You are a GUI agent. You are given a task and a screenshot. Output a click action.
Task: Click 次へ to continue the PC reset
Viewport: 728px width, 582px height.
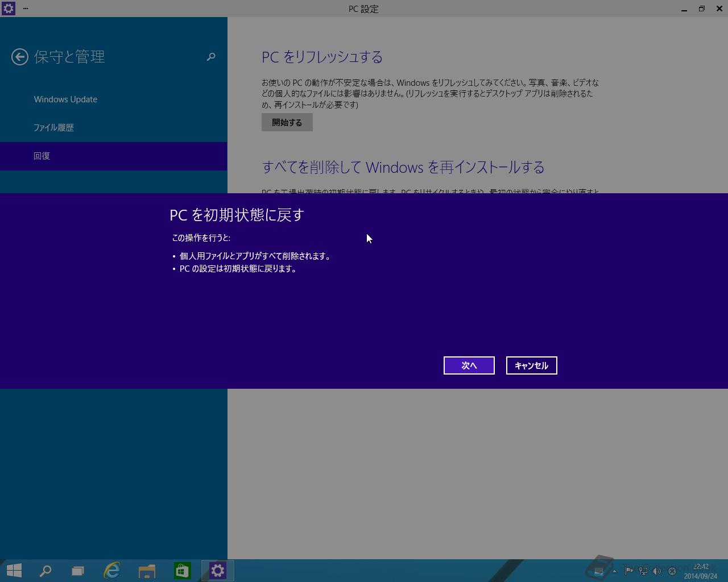coord(469,365)
